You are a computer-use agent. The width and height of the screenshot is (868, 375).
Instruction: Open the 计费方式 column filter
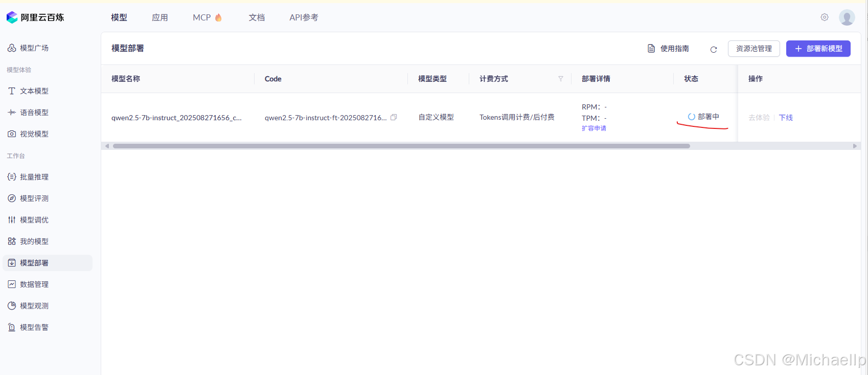tap(561, 79)
